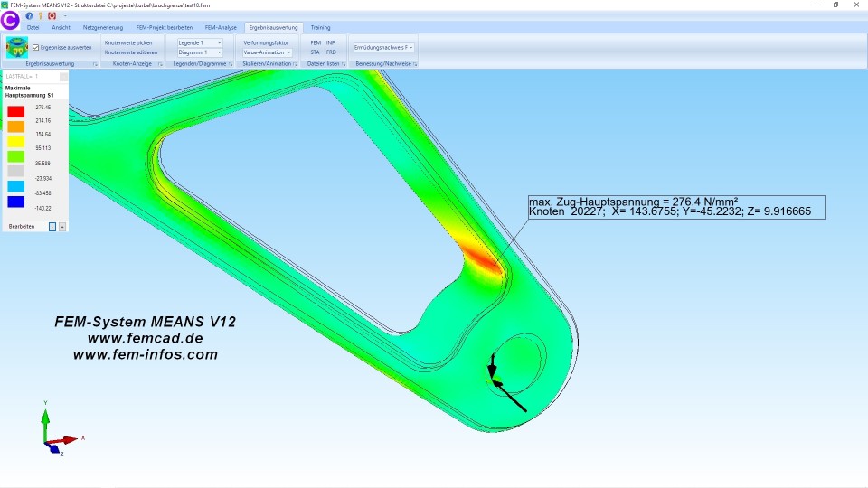The height and width of the screenshot is (488, 868).
Task: Click the yellow key icon in quick access bar
Action: pyautogui.click(x=40, y=15)
